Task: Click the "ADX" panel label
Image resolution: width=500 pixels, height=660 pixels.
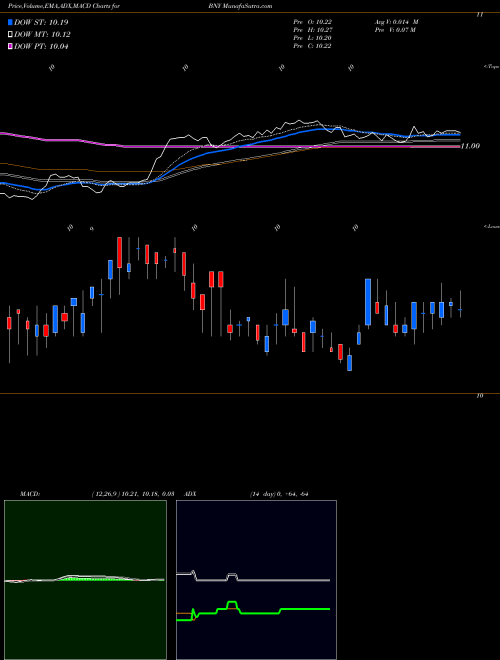Action: click(x=191, y=494)
